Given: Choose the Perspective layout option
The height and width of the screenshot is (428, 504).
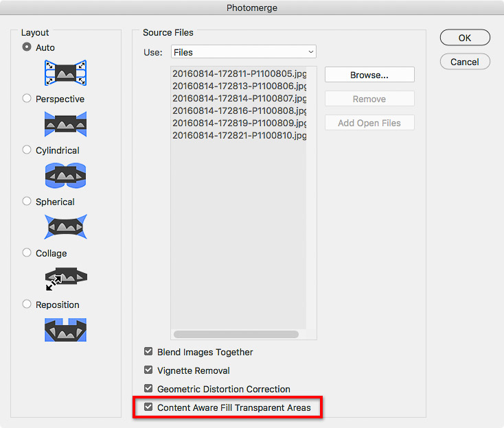Looking at the screenshot, I should point(27,98).
